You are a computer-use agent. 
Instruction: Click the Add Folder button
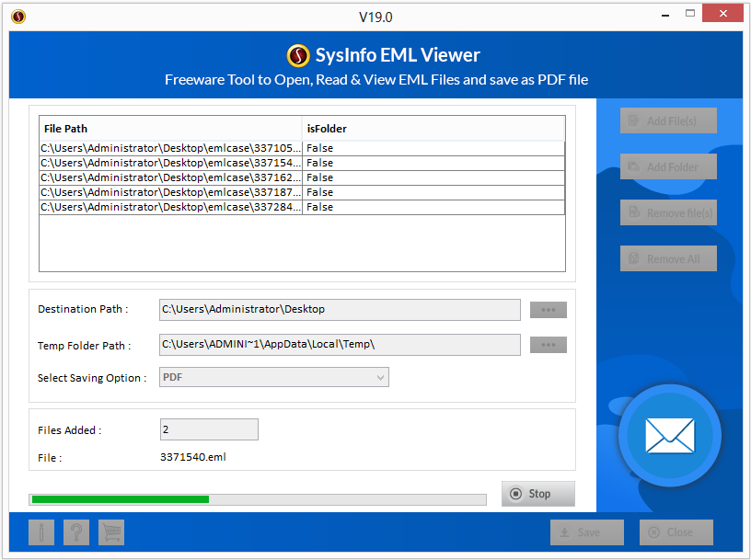(x=668, y=166)
